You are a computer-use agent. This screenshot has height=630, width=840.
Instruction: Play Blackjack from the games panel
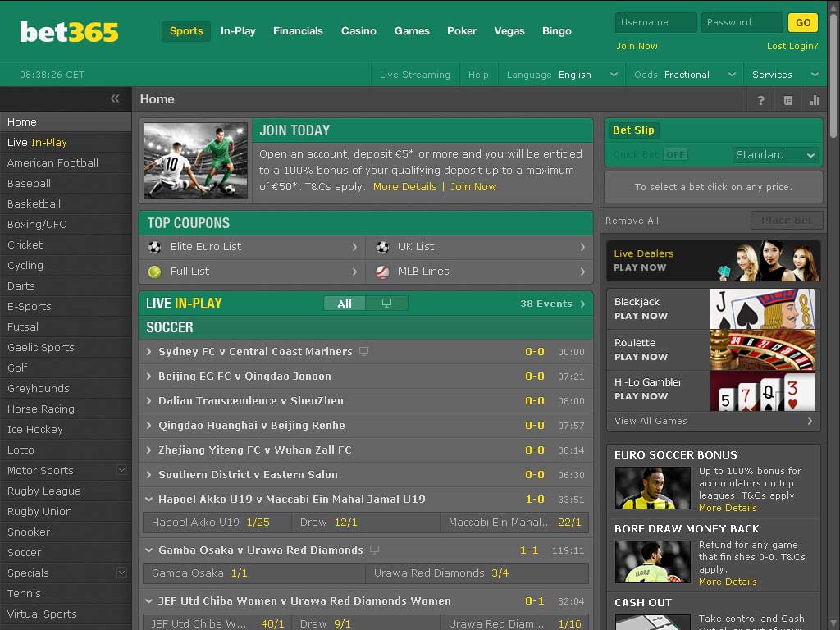[x=714, y=309]
